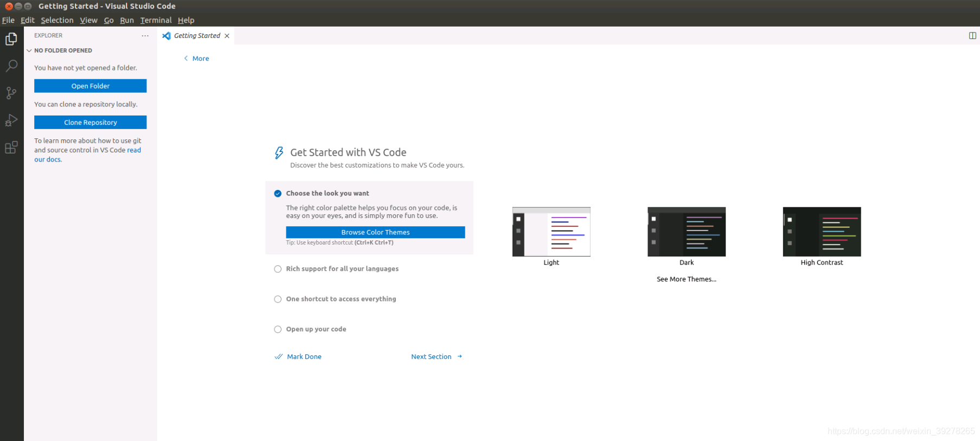Select the Open up your code step
Screen dimensions: 980x441
coord(316,329)
